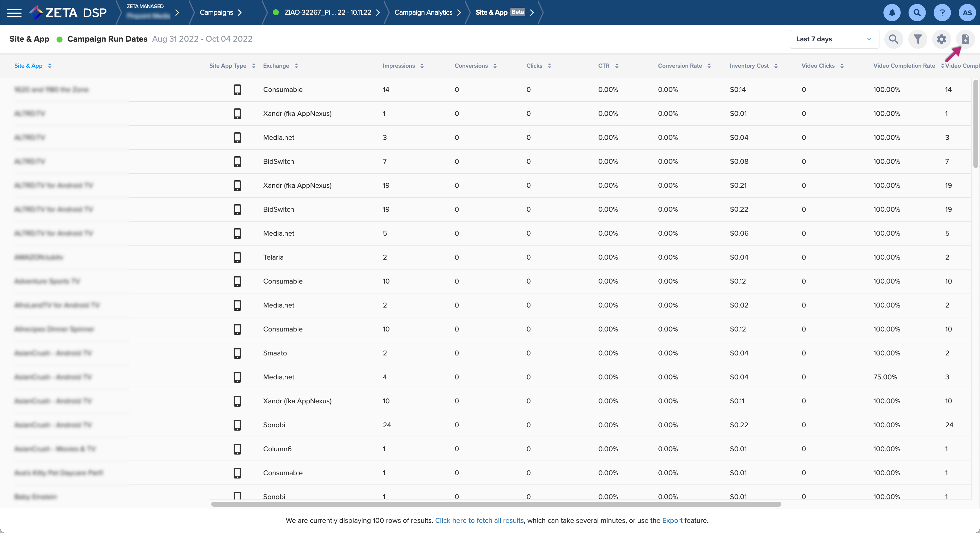Expand the Last 7 days dropdown
The width and height of the screenshot is (980, 533).
[x=834, y=39]
